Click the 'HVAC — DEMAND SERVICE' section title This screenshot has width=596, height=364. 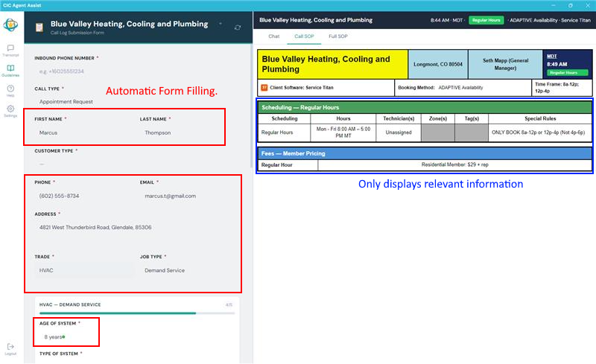pyautogui.click(x=70, y=304)
